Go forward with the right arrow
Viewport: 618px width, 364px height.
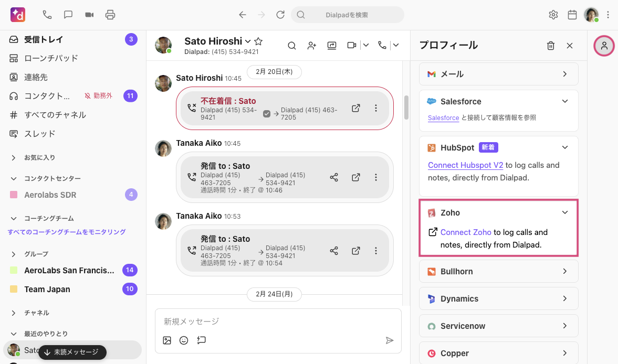(x=261, y=15)
